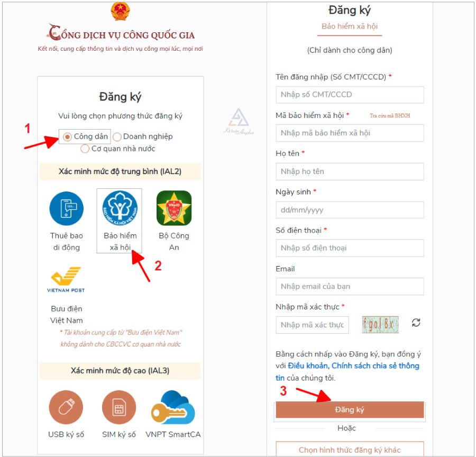Open Tra cứu mã BHXH link
This screenshot has height=457, width=476.
[390, 115]
